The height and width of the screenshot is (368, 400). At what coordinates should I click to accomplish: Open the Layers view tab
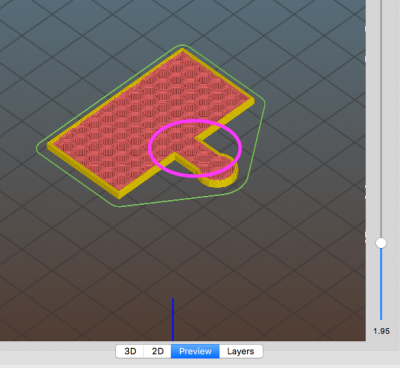[x=241, y=351]
